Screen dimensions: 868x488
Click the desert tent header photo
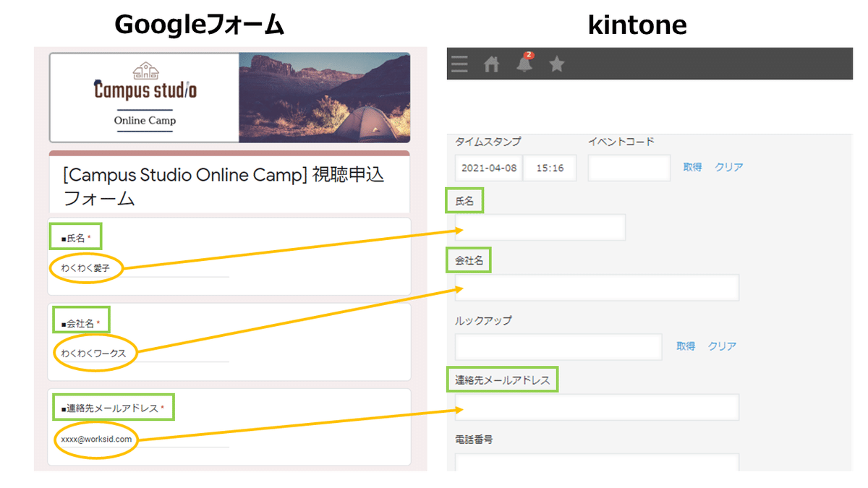324,98
